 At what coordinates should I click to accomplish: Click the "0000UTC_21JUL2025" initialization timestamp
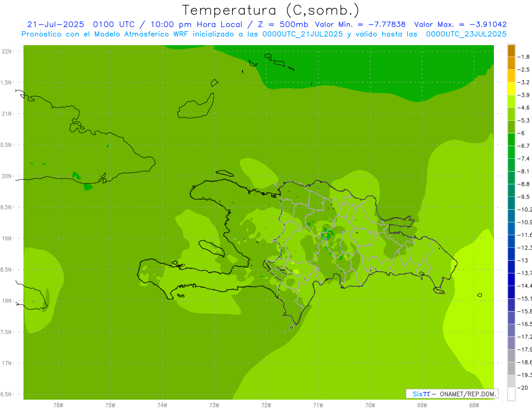[x=302, y=34]
